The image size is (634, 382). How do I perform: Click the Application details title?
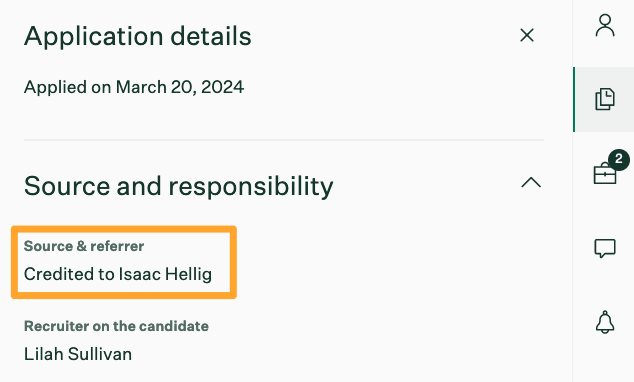point(137,36)
